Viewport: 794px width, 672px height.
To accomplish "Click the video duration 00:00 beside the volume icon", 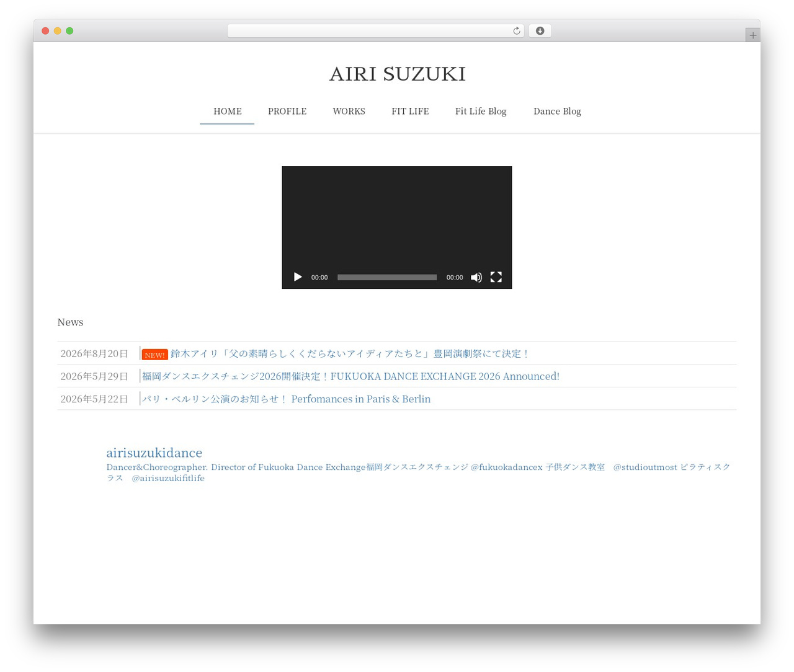I will (455, 278).
